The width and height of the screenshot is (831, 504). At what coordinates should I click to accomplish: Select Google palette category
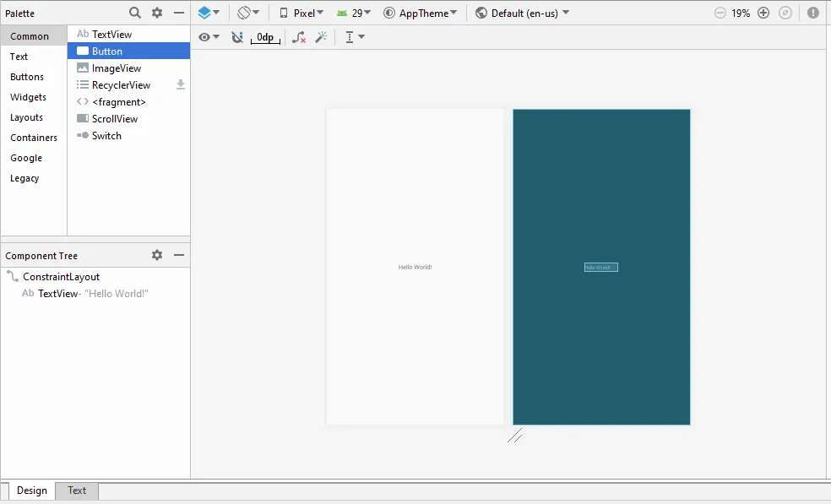(x=34, y=158)
